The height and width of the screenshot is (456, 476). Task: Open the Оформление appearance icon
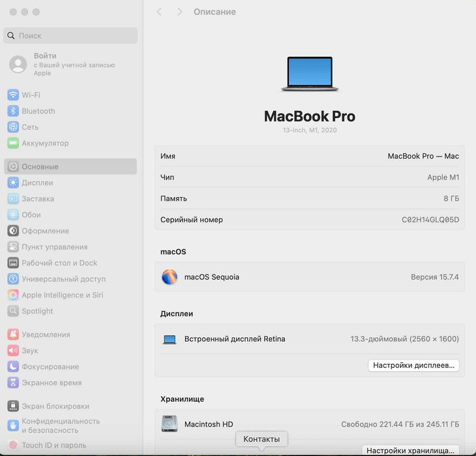coord(13,231)
